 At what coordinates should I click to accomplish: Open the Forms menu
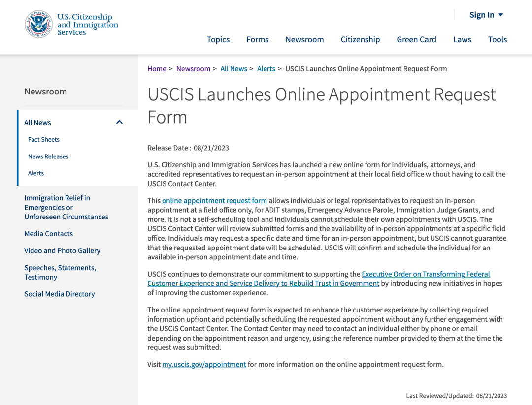coord(258,40)
